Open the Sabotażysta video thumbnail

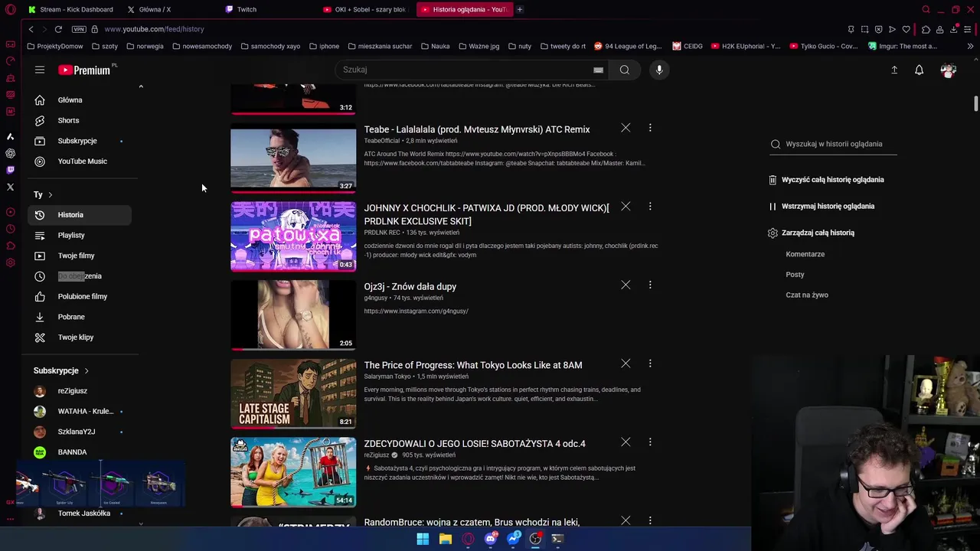click(293, 471)
